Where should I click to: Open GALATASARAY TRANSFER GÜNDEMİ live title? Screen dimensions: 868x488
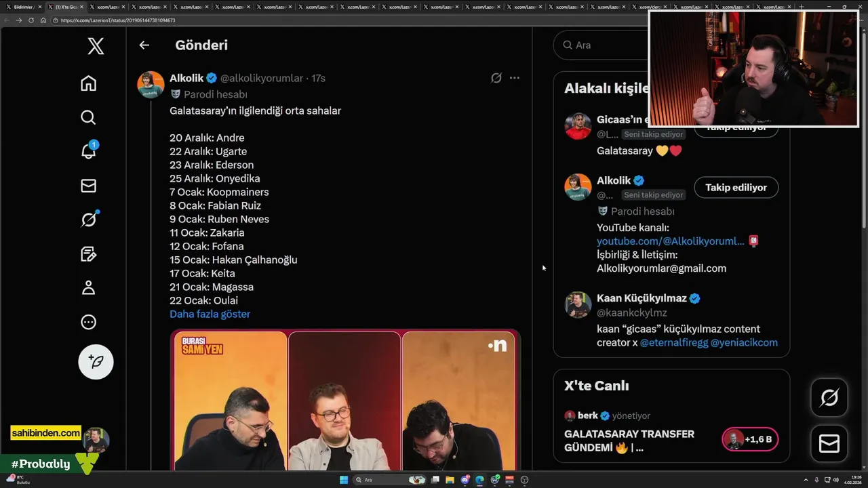(629, 441)
